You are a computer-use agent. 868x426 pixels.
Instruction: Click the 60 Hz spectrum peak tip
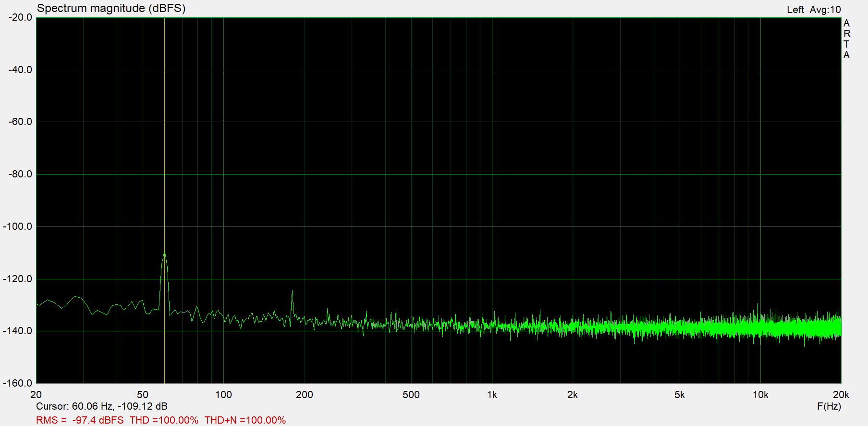164,252
